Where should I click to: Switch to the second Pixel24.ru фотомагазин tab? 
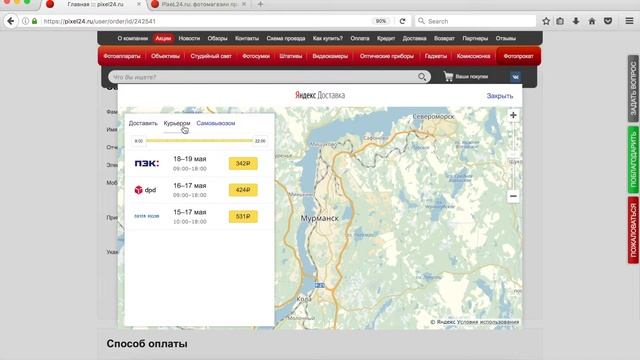click(199, 4)
